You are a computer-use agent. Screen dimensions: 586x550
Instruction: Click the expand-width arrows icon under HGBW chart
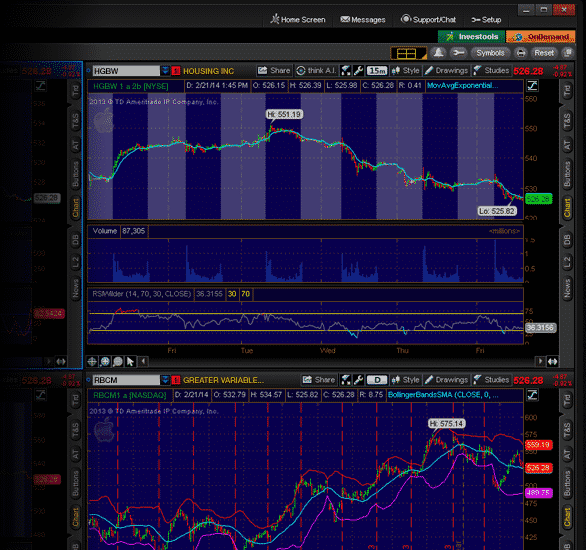pyautogui.click(x=552, y=361)
